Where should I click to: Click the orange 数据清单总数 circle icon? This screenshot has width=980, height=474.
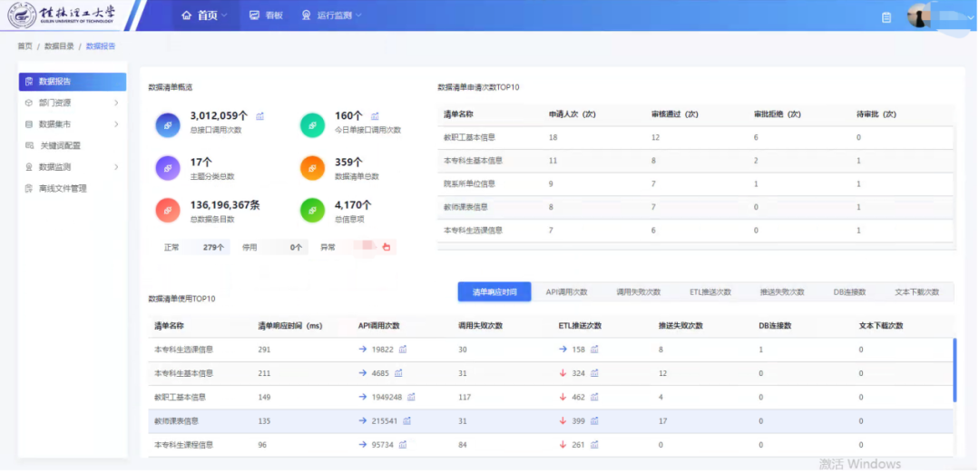point(312,168)
